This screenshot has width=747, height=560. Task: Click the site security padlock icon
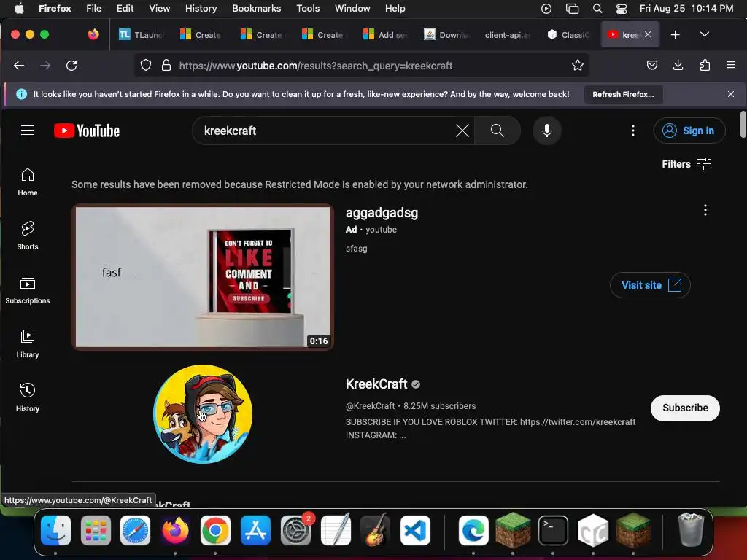166,65
